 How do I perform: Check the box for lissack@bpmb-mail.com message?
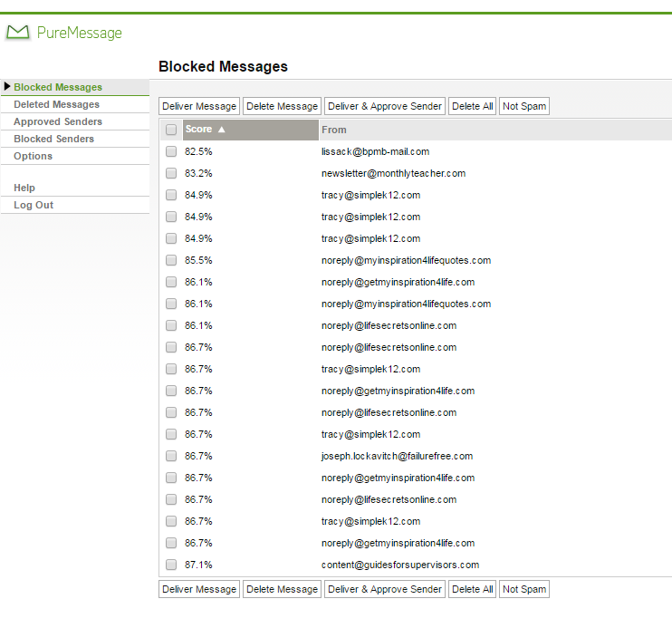pyautogui.click(x=171, y=151)
